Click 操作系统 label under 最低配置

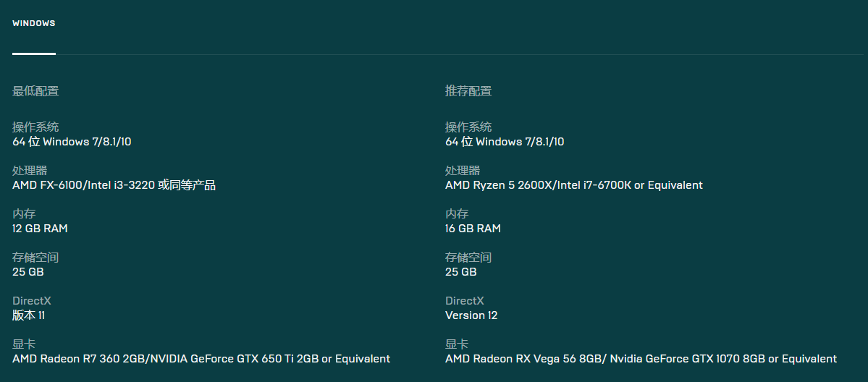[35, 127]
